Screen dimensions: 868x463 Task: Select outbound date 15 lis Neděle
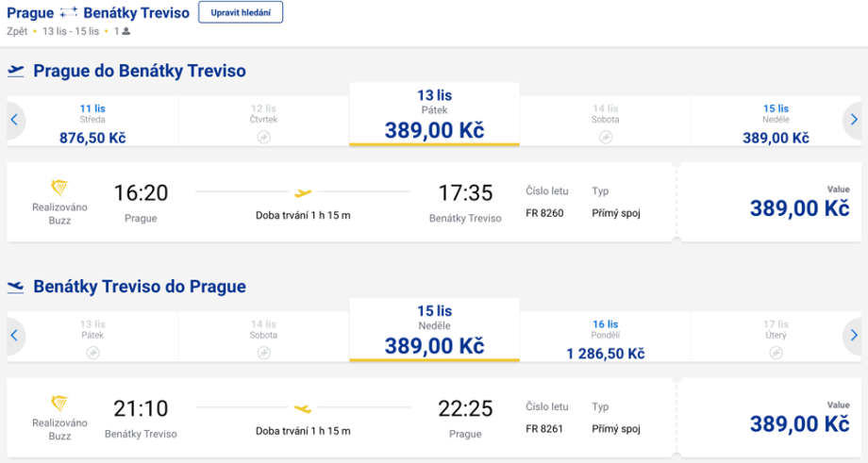776,123
